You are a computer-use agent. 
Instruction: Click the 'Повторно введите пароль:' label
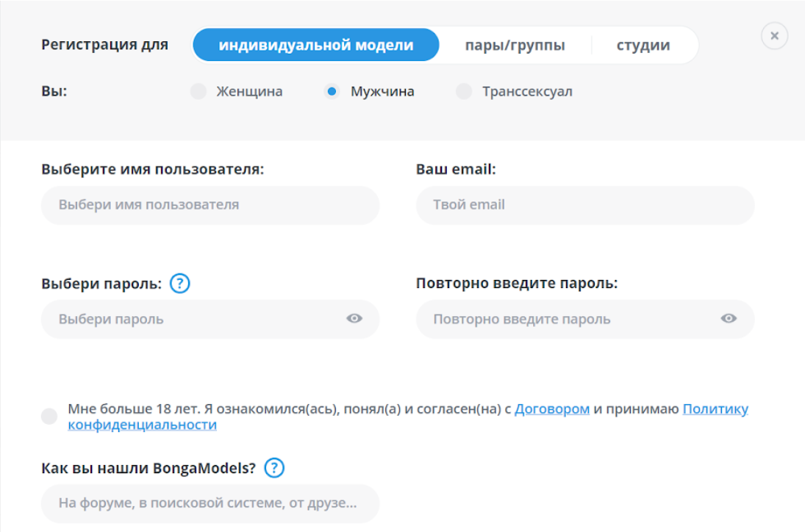click(517, 283)
